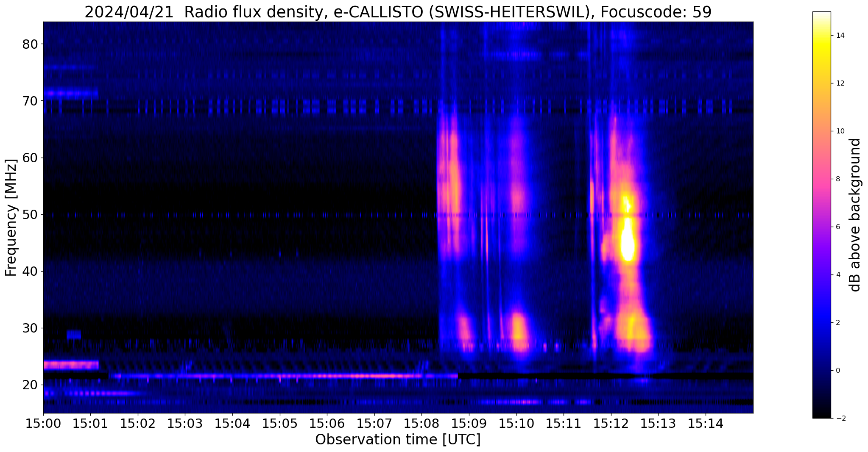Click the 15:12 time tick label
This screenshot has height=452, width=868.
(611, 423)
